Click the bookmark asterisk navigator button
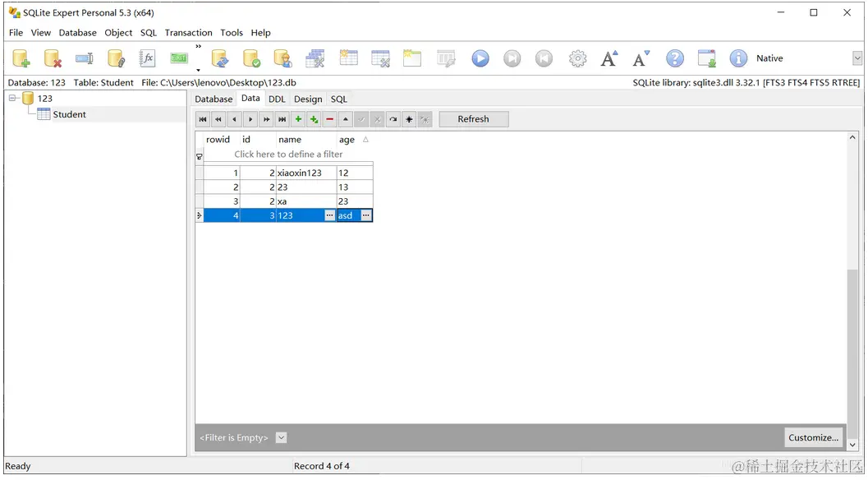This screenshot has width=868, height=480. [x=409, y=119]
